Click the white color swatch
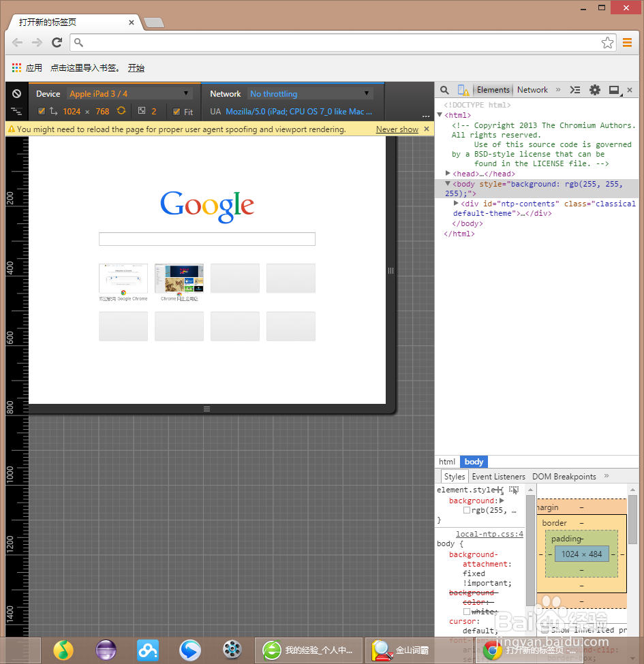 tap(467, 612)
